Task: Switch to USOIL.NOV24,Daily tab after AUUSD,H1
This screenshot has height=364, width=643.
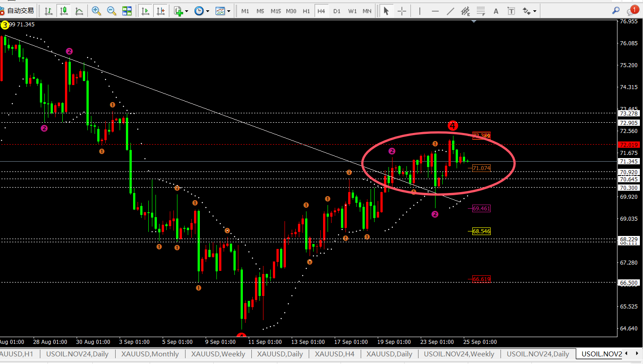Action: [x=78, y=354]
